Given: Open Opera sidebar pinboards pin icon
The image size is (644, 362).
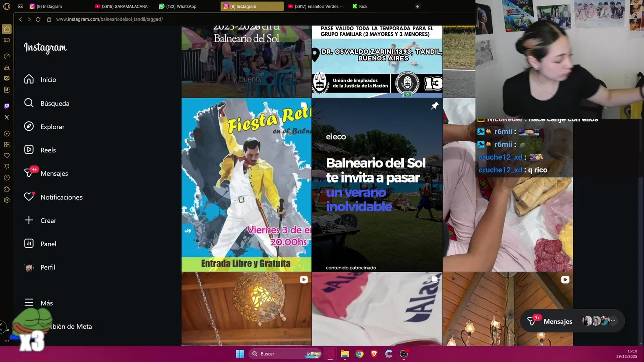Looking at the screenshot, I should pos(7,167).
